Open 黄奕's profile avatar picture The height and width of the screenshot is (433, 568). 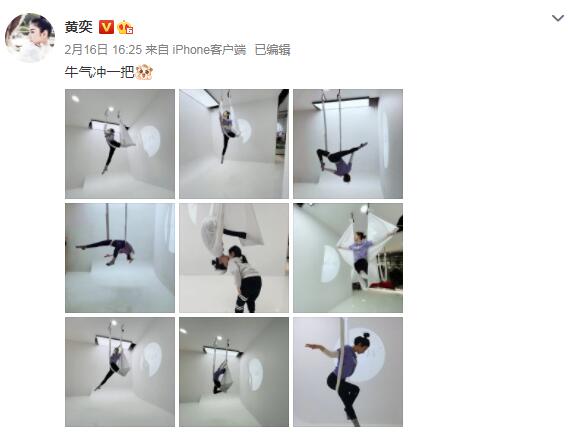click(x=30, y=38)
